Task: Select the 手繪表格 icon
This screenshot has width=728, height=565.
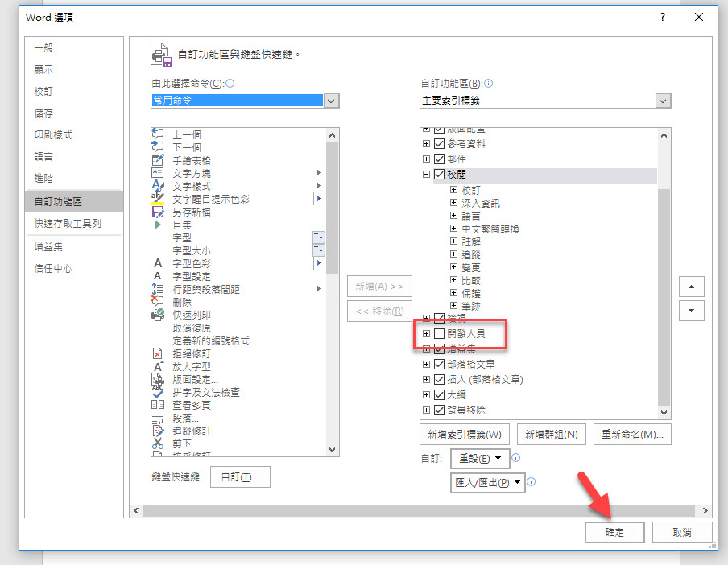Action: point(157,160)
